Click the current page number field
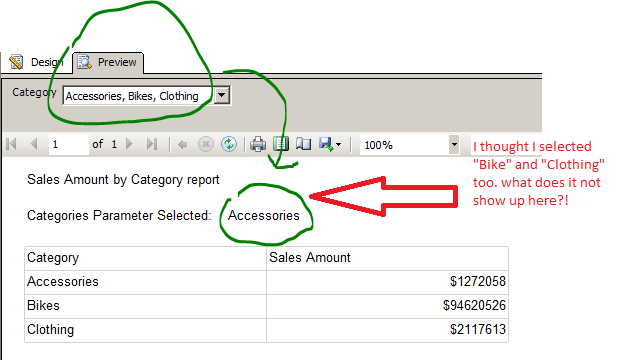 point(69,144)
